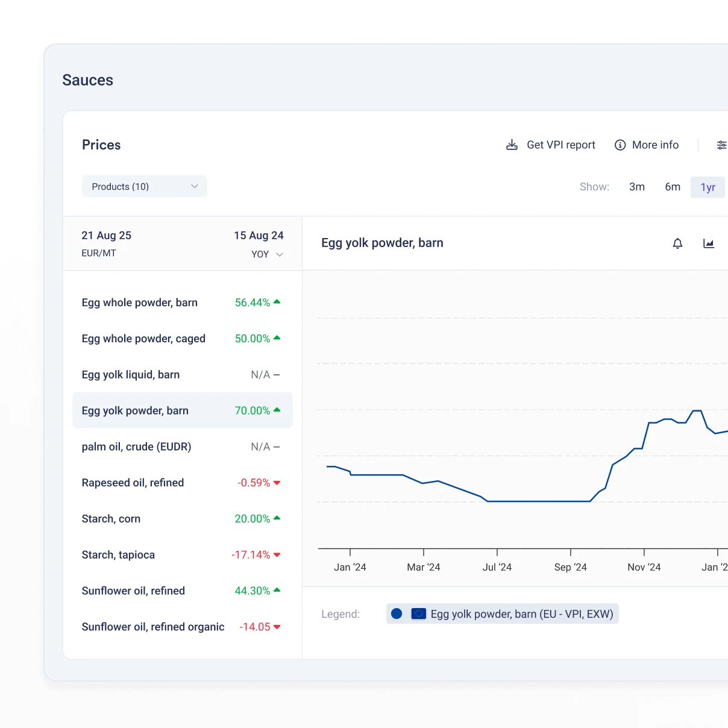Click the Egg yolk powder legend chip
This screenshot has height=728, width=728.
[x=503, y=613]
